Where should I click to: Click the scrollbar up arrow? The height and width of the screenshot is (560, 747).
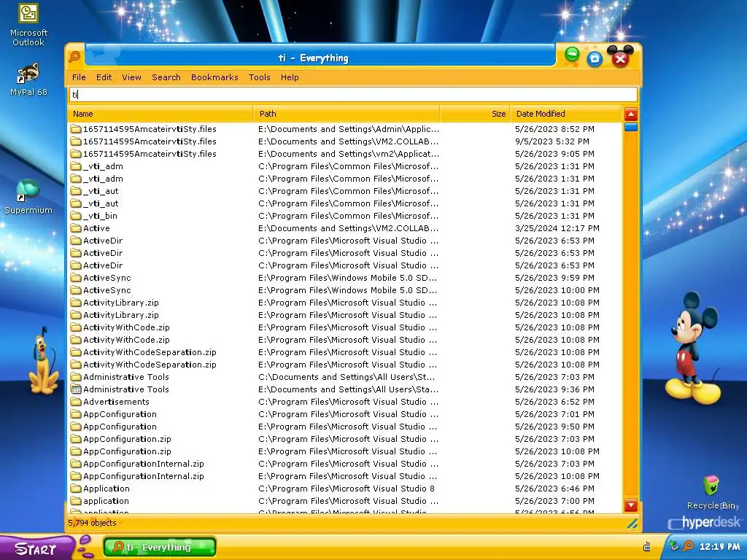[631, 114]
